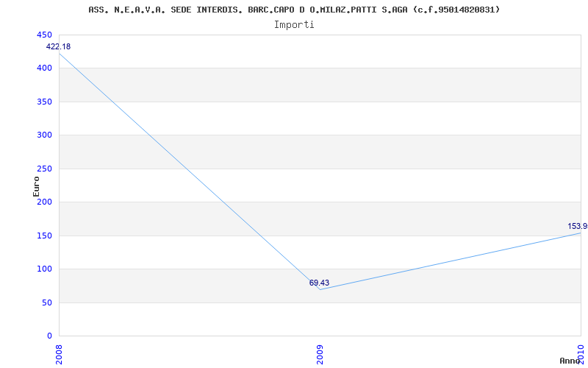This screenshot has height=368, width=588.
Task: Click the 400 y-axis value
Action: (44, 68)
